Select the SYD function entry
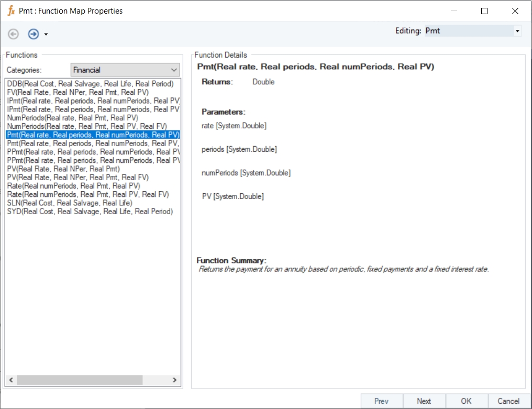This screenshot has width=532, height=409. pos(90,212)
